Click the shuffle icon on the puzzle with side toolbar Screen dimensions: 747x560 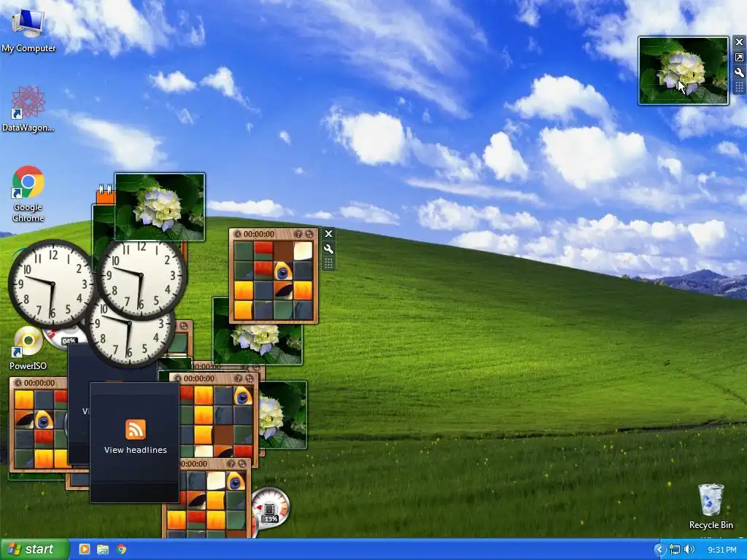309,234
